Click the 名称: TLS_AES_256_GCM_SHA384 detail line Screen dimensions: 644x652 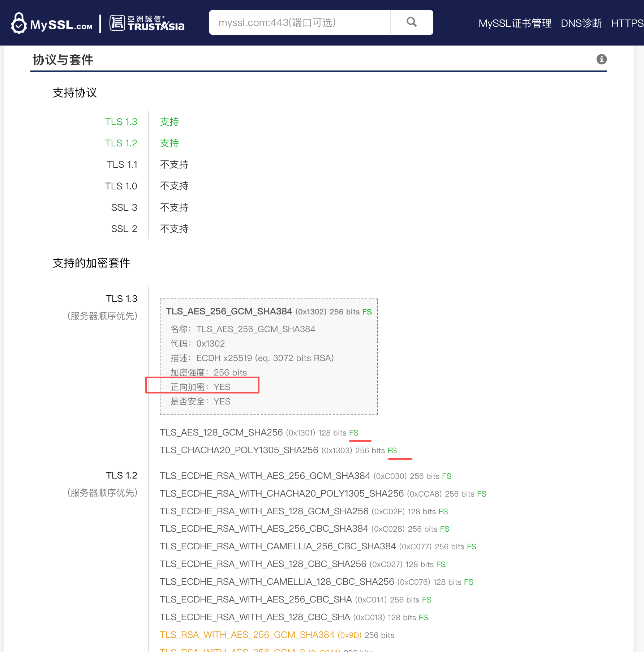click(x=243, y=329)
